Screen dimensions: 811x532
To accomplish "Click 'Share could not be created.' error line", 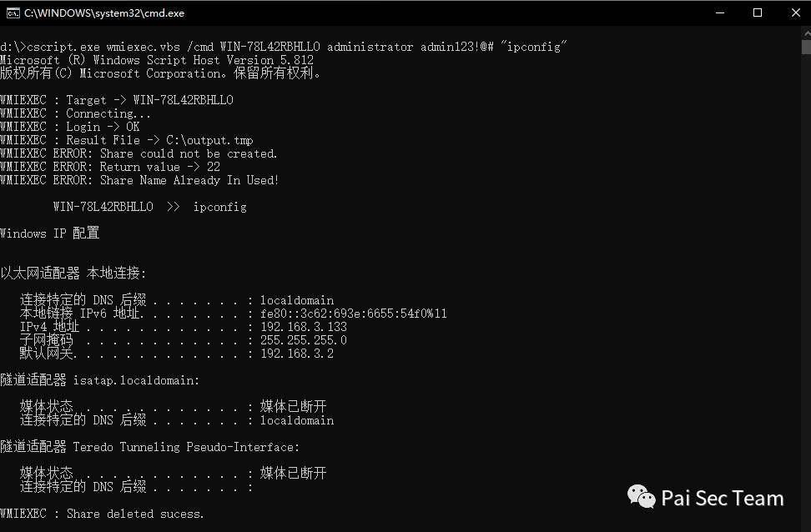I will [x=139, y=153].
